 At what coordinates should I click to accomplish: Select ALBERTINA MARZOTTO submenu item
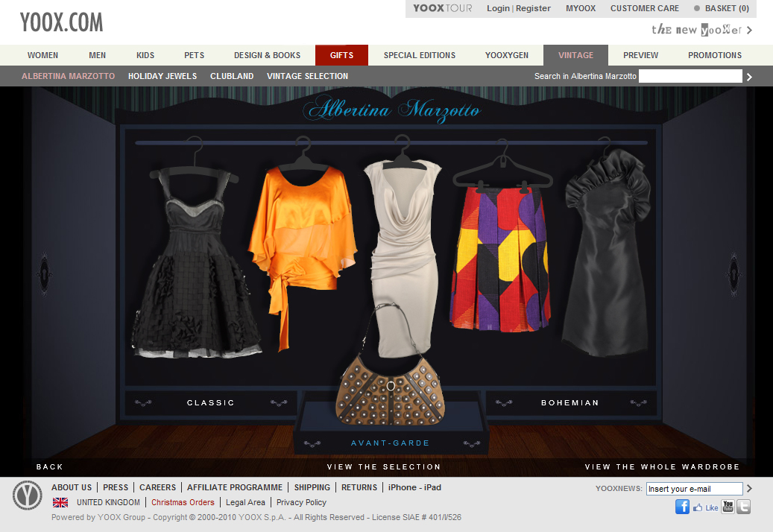(x=68, y=76)
